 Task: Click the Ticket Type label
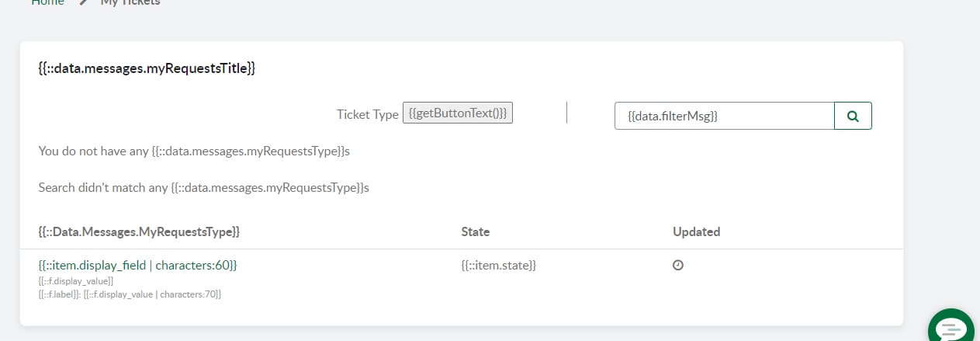367,114
